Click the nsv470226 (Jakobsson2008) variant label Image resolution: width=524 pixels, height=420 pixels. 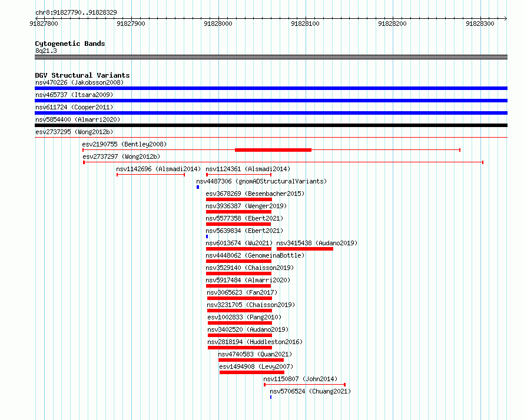click(x=79, y=82)
